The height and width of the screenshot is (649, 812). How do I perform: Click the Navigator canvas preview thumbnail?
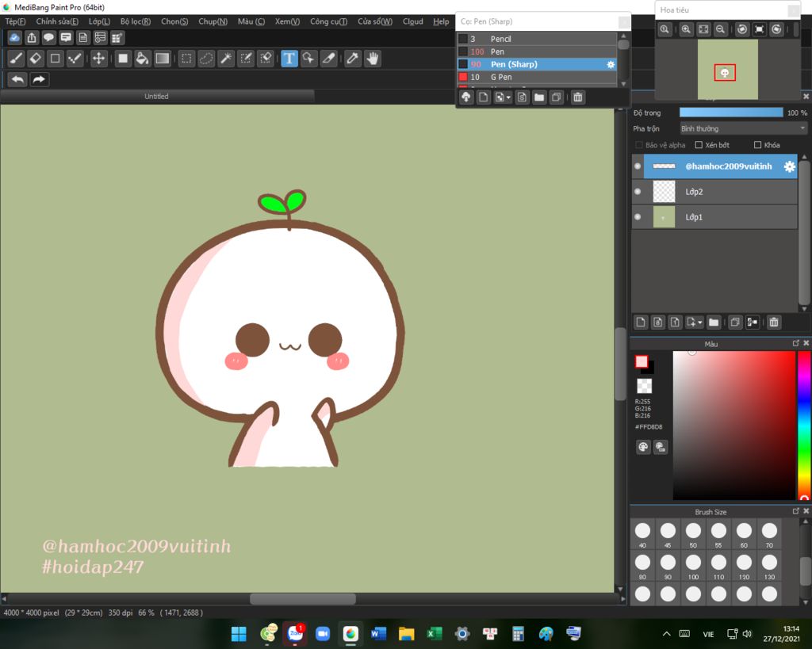[x=728, y=70]
